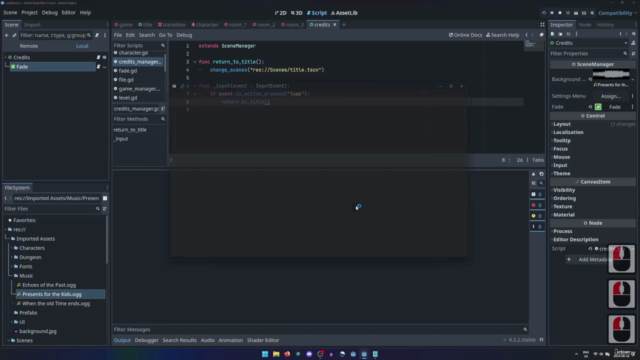Screen dimensions: 640x360
Task: Load an existing resource in Inspector
Action: (x=560, y=34)
